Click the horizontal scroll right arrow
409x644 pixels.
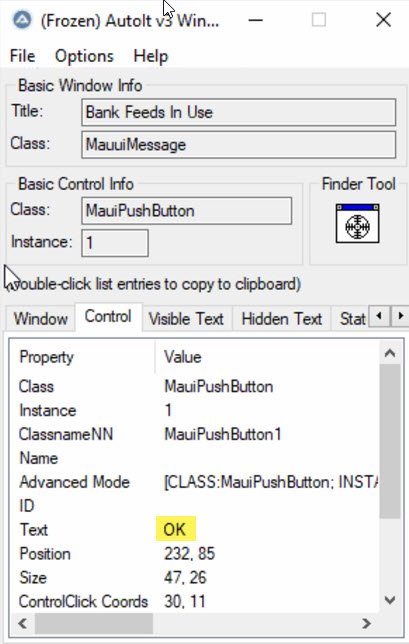pyautogui.click(x=367, y=623)
